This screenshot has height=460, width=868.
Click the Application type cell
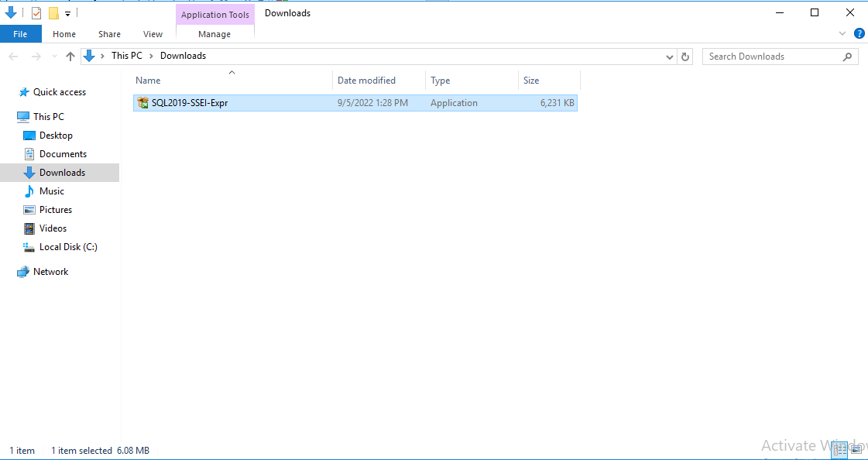coord(454,103)
